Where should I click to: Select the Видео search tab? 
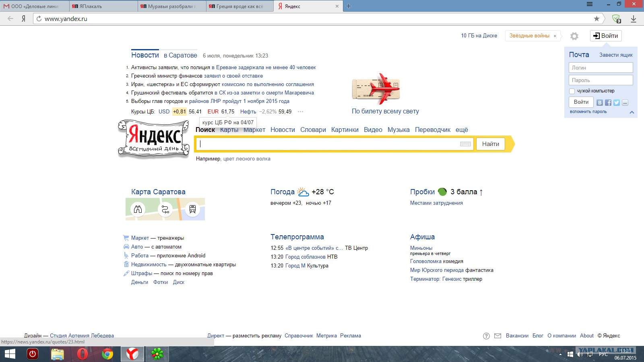[373, 130]
